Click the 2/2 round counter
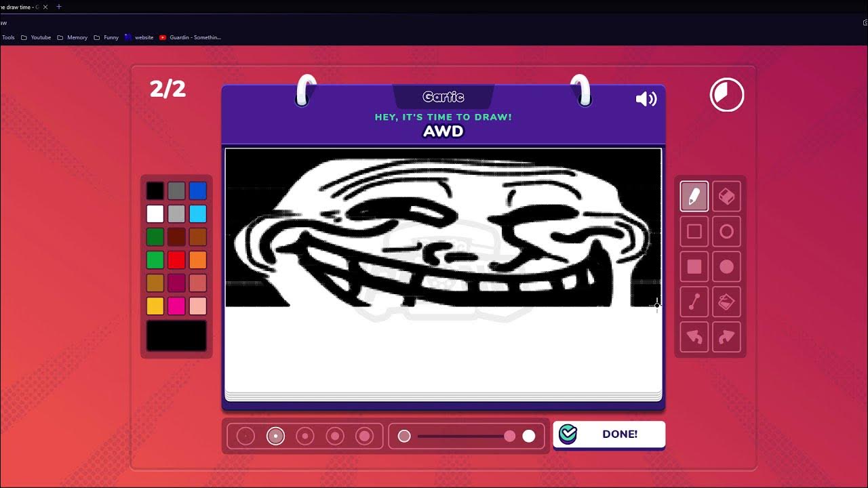Screen dimensions: 868x488 point(167,89)
